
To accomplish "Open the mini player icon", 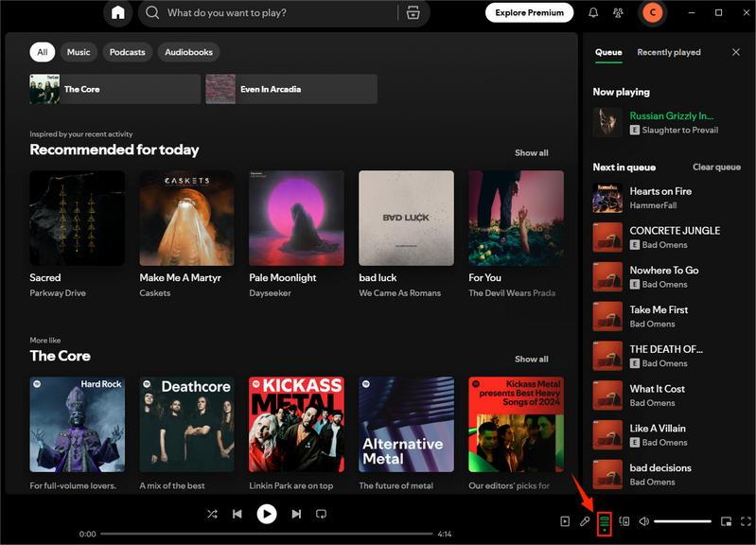I will (x=726, y=521).
